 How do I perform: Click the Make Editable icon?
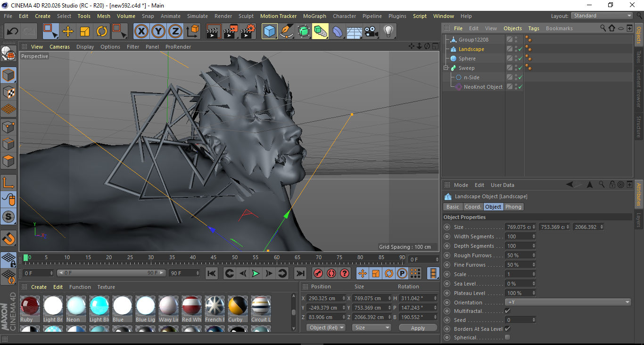8,53
